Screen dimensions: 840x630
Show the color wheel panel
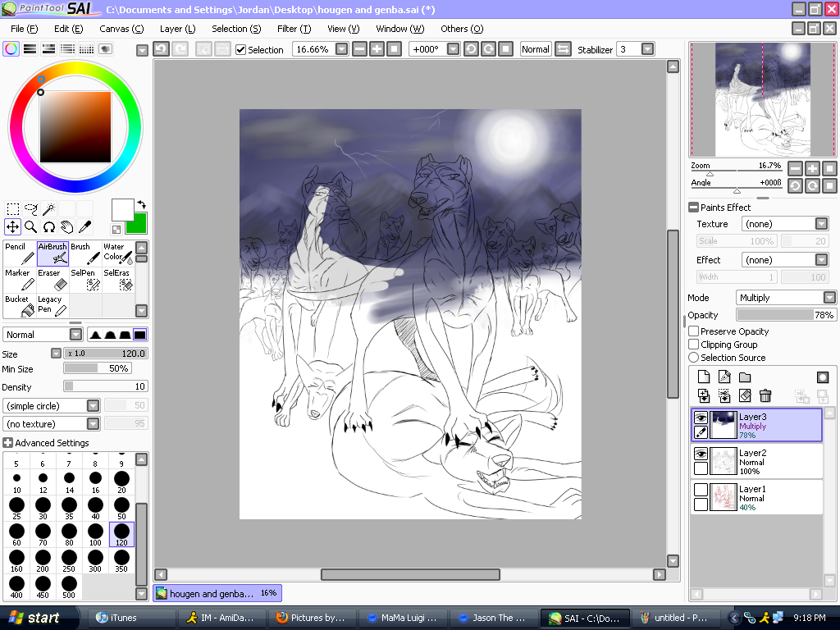[x=11, y=49]
